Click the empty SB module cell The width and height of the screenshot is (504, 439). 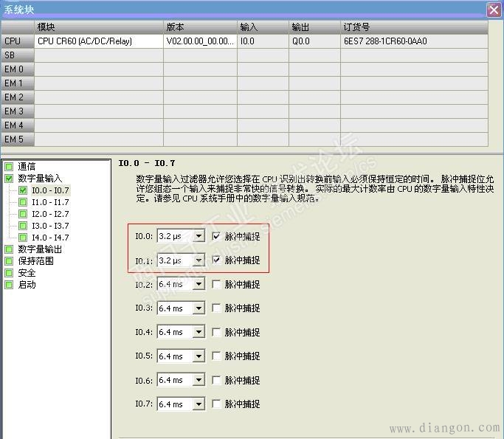pyautogui.click(x=99, y=55)
